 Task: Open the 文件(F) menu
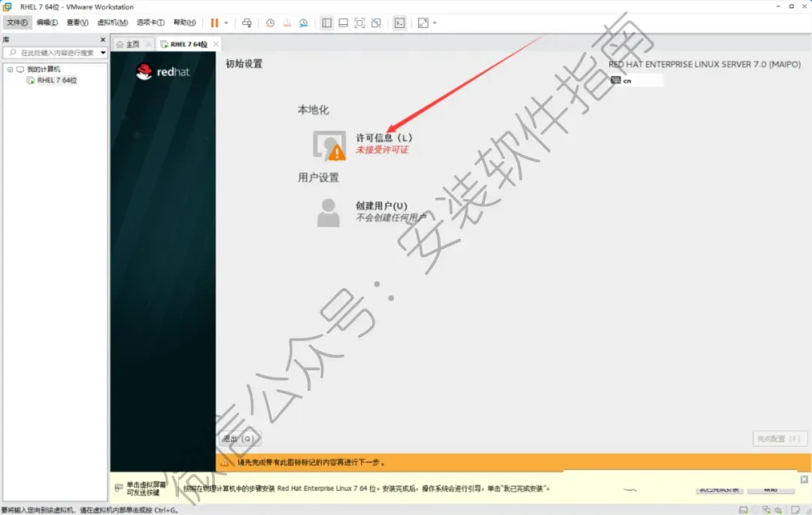coord(17,23)
